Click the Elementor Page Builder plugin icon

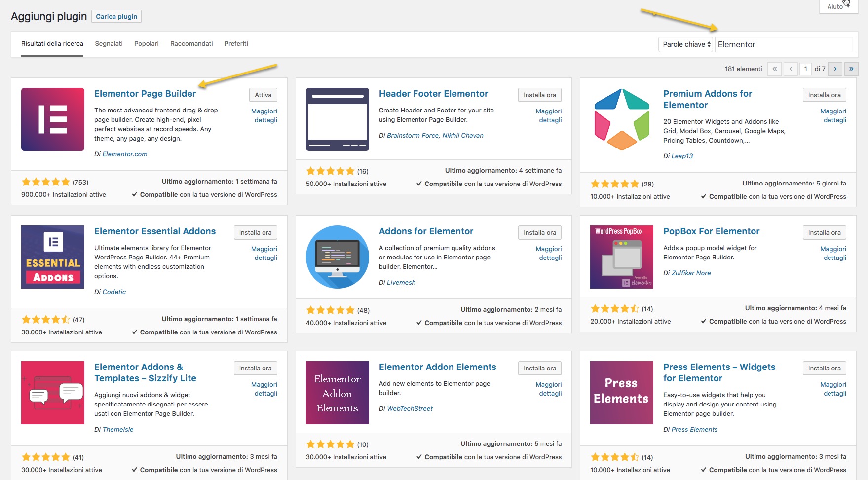pyautogui.click(x=53, y=119)
